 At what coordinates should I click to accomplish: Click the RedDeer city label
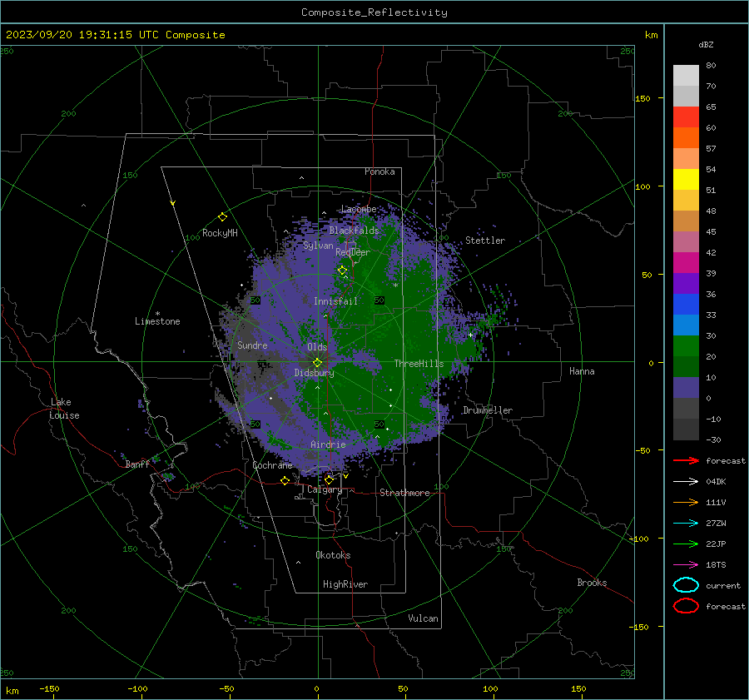point(353,252)
